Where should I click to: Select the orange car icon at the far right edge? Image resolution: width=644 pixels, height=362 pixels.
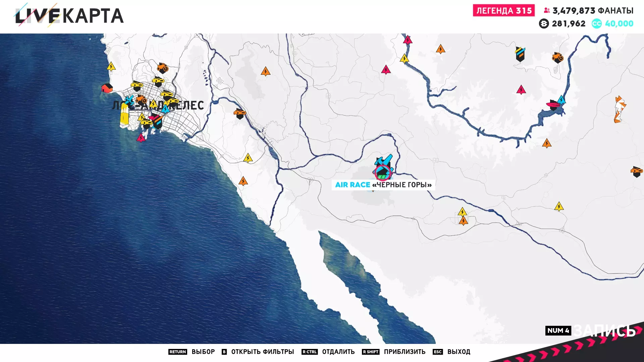tap(636, 171)
